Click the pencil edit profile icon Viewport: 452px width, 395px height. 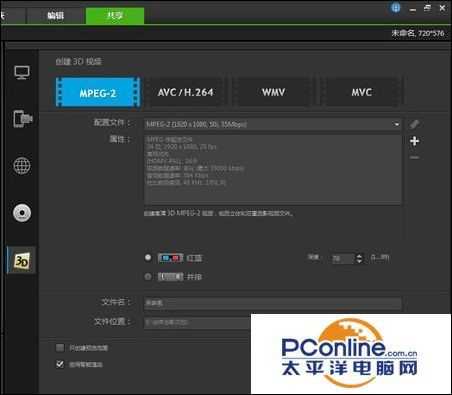click(x=414, y=124)
